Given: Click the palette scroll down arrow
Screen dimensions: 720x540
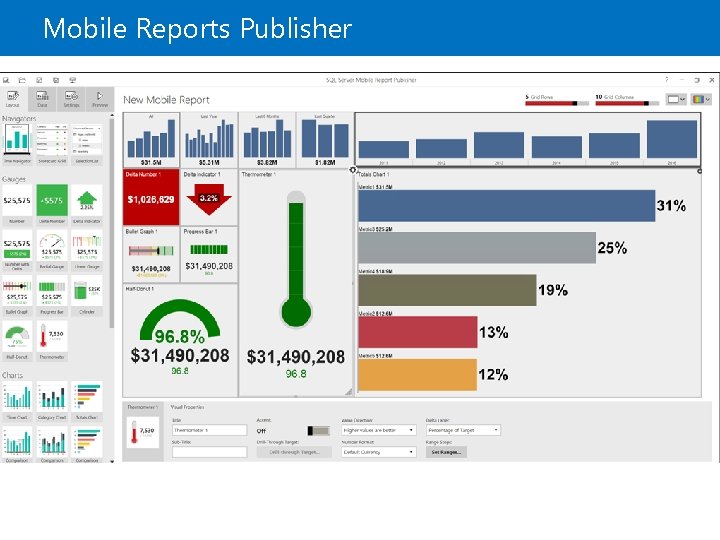Looking at the screenshot, I should pos(112,461).
